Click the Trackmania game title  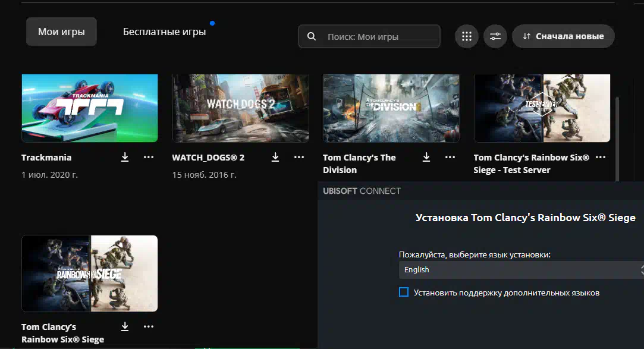pos(46,158)
